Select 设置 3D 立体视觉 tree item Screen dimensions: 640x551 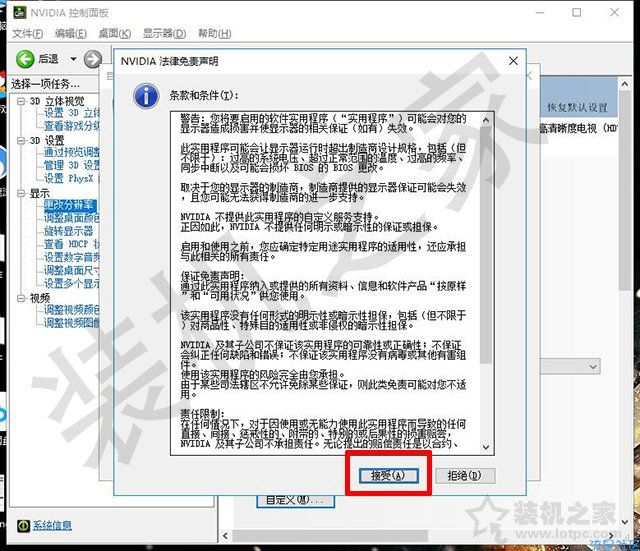(71, 113)
